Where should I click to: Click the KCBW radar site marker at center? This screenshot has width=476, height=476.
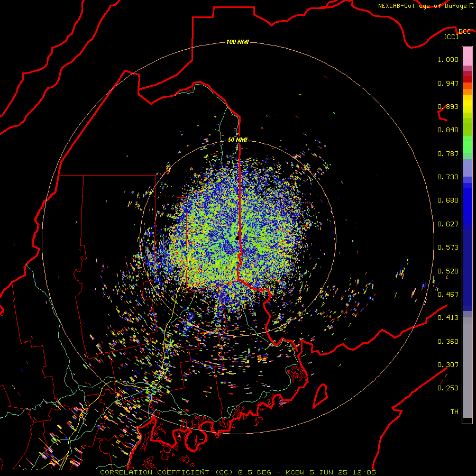coord(237,237)
